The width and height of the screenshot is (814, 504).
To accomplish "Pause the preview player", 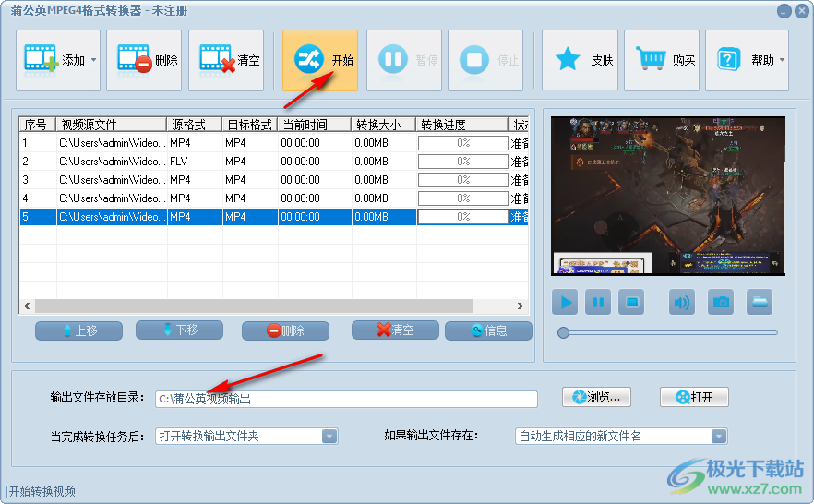I will [x=598, y=302].
